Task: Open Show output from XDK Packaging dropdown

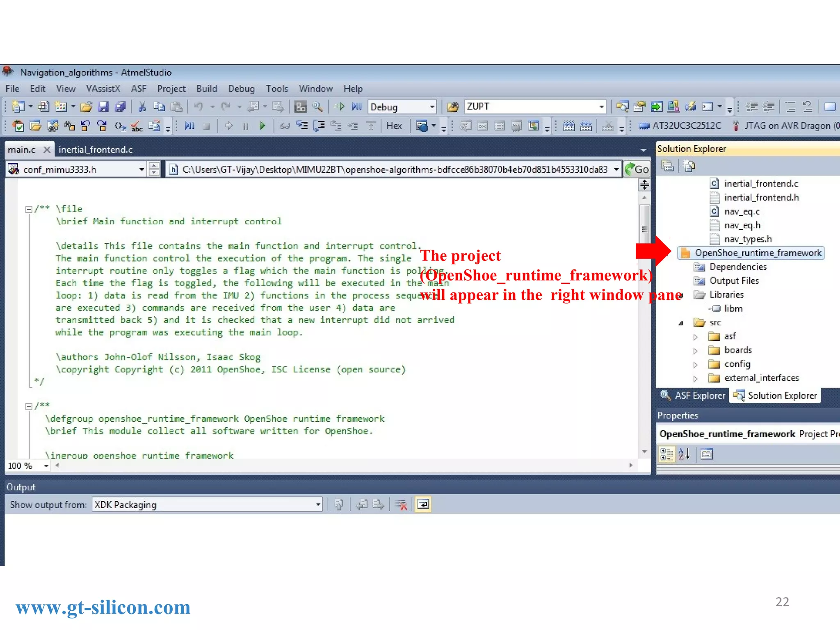Action: tap(318, 504)
